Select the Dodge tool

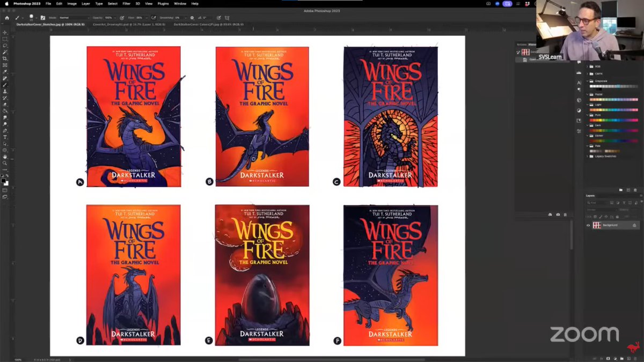5,124
